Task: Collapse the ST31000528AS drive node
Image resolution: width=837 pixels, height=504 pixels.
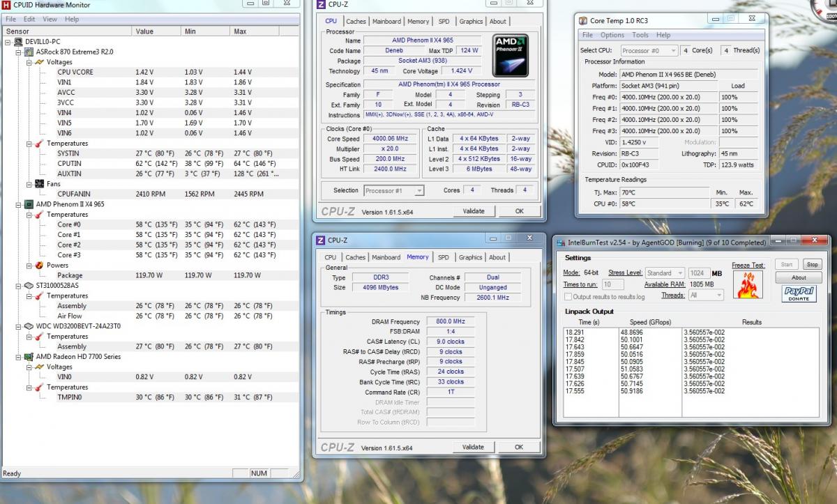Action: (x=19, y=285)
